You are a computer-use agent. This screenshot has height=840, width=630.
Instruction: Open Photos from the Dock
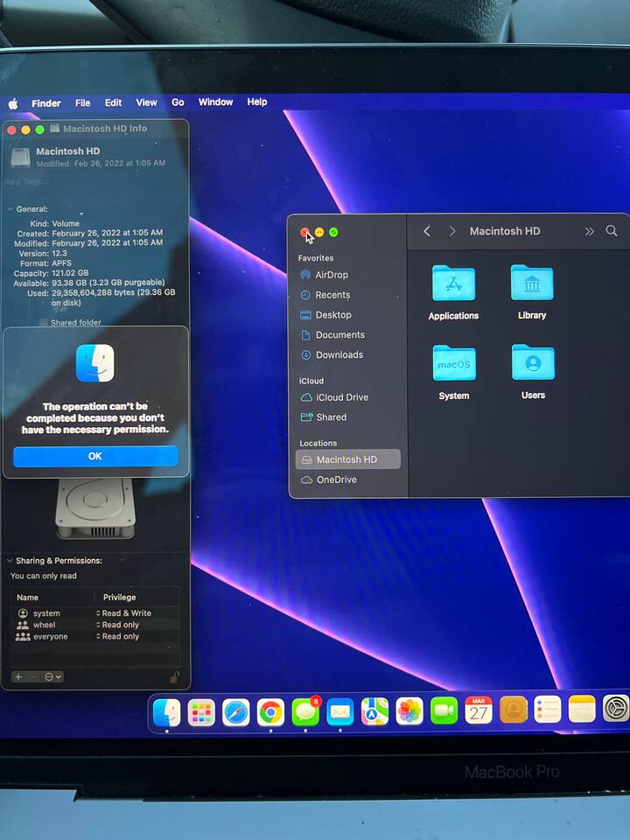tap(409, 710)
